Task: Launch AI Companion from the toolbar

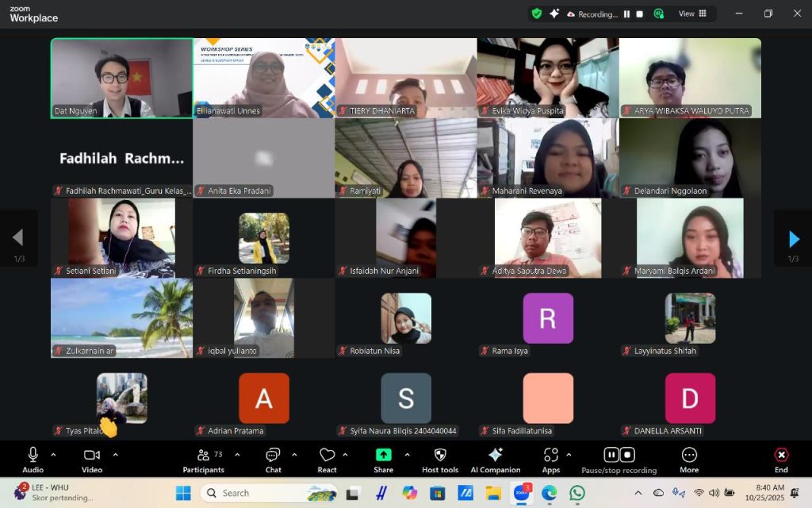Action: (x=495, y=456)
